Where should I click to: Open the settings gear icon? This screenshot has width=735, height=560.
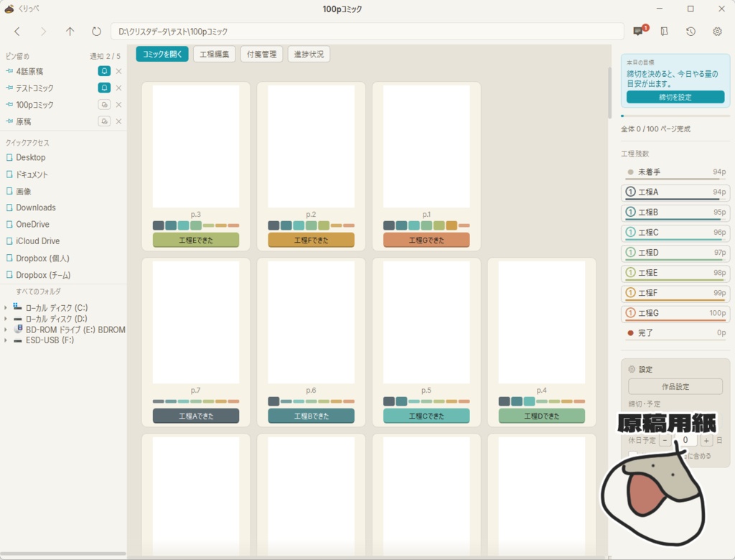click(x=717, y=32)
